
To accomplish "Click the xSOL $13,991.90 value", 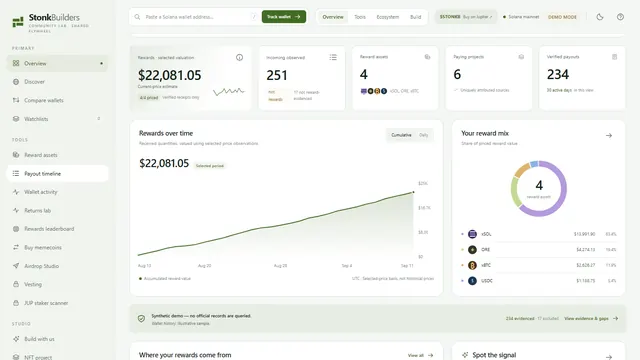I will point(584,234).
